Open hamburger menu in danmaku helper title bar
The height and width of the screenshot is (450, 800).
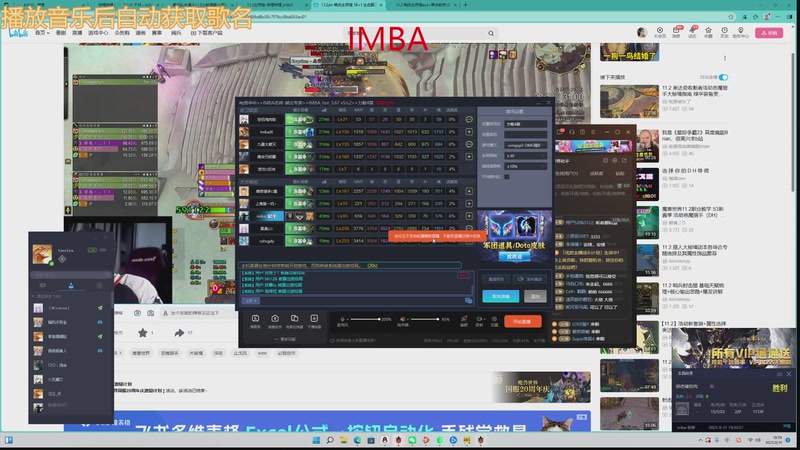click(593, 132)
